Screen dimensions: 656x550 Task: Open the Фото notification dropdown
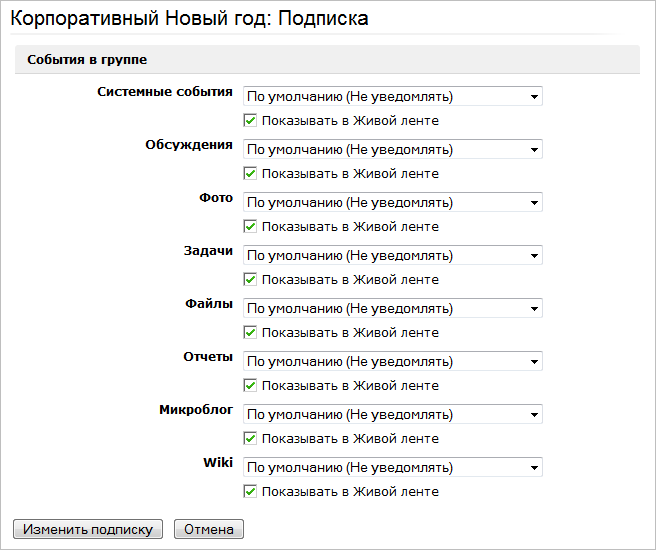click(393, 203)
